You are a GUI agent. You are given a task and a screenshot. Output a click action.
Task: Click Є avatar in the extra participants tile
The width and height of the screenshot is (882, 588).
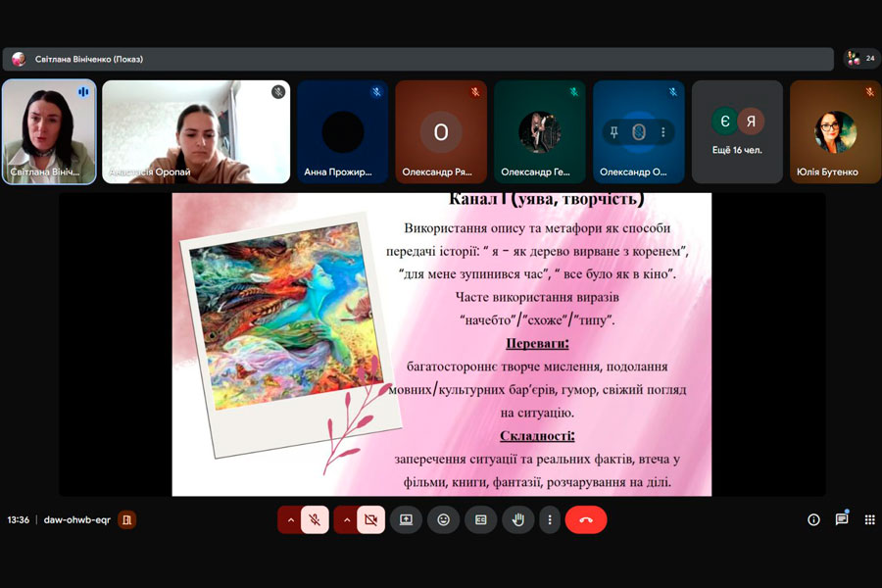click(724, 121)
